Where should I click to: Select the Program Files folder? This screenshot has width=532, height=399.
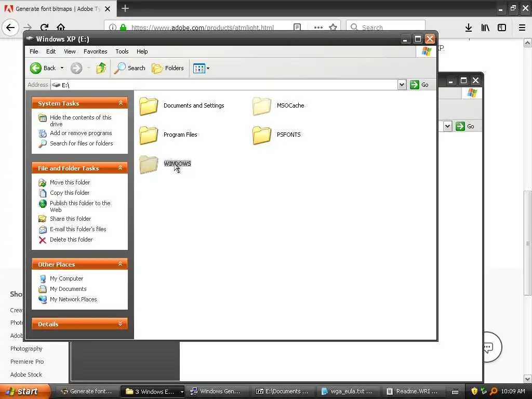[x=168, y=135]
